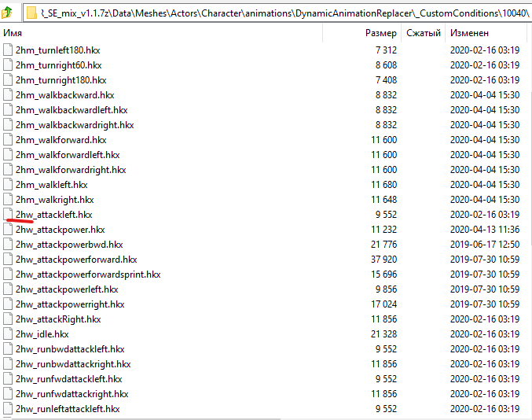
Task: Select file icon of 2hw_runbwdattackright.hkx
Action: [8, 363]
